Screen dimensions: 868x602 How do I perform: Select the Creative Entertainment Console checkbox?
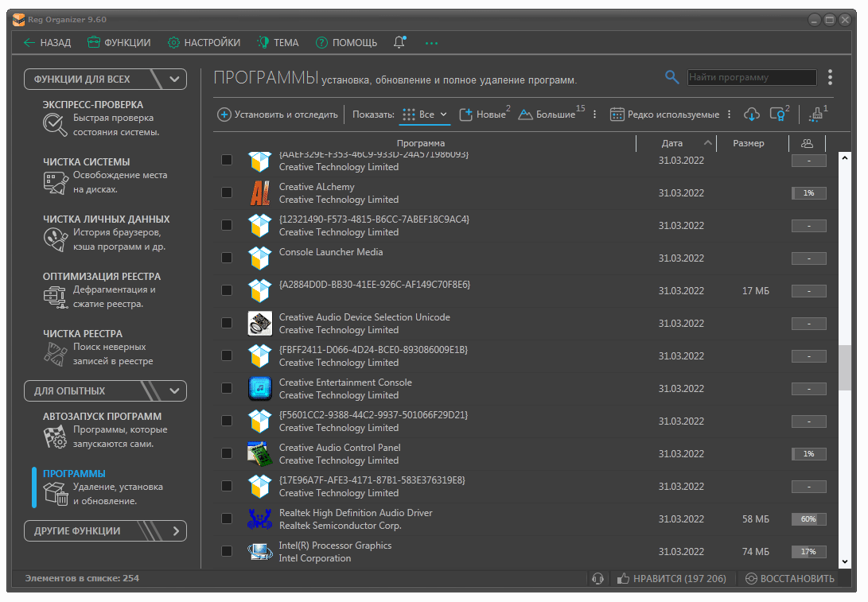(227, 388)
